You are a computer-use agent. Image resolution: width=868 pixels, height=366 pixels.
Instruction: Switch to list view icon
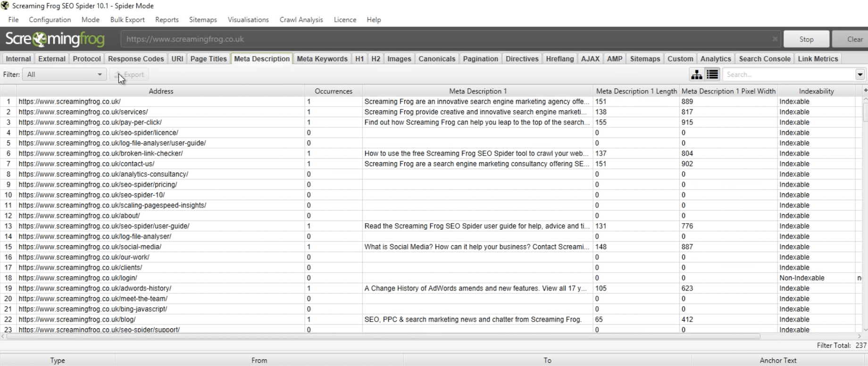coord(712,75)
